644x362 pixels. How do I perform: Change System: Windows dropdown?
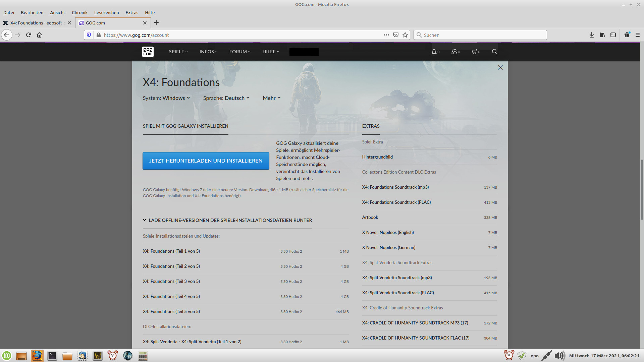tap(166, 98)
